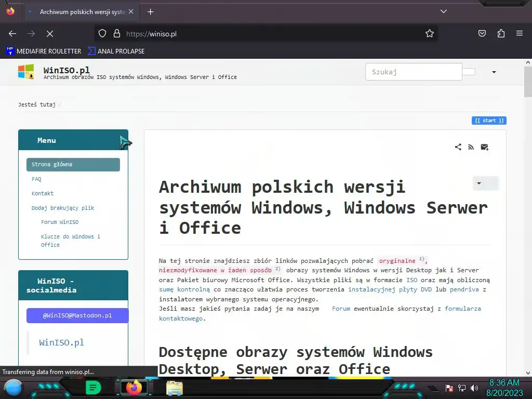Open the 'pendriva' link
532x399 pixels.
coord(464,289)
